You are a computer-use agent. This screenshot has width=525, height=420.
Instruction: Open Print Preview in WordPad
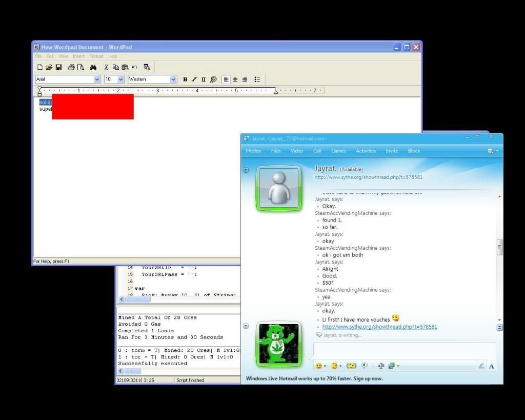click(80, 67)
